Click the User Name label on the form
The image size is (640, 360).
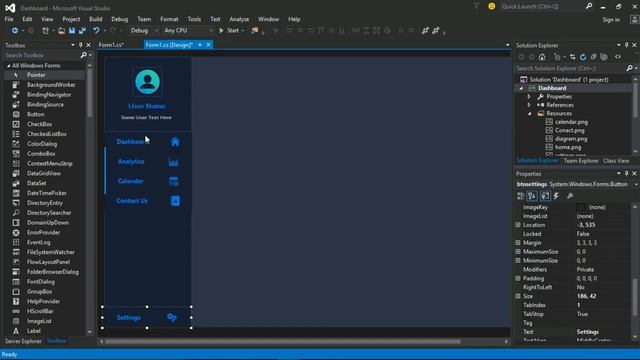click(x=147, y=106)
